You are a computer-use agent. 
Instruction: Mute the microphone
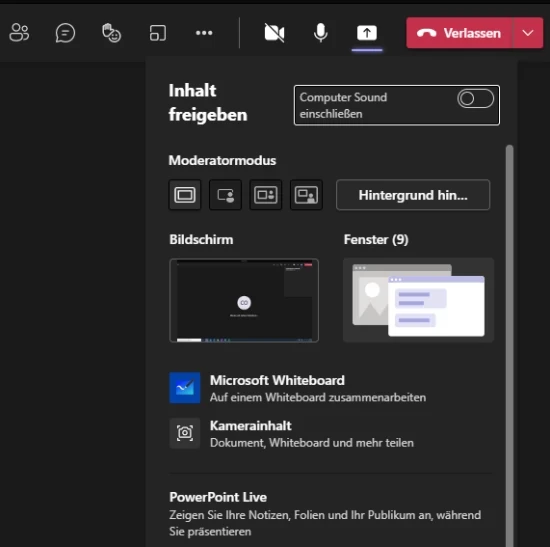[321, 33]
